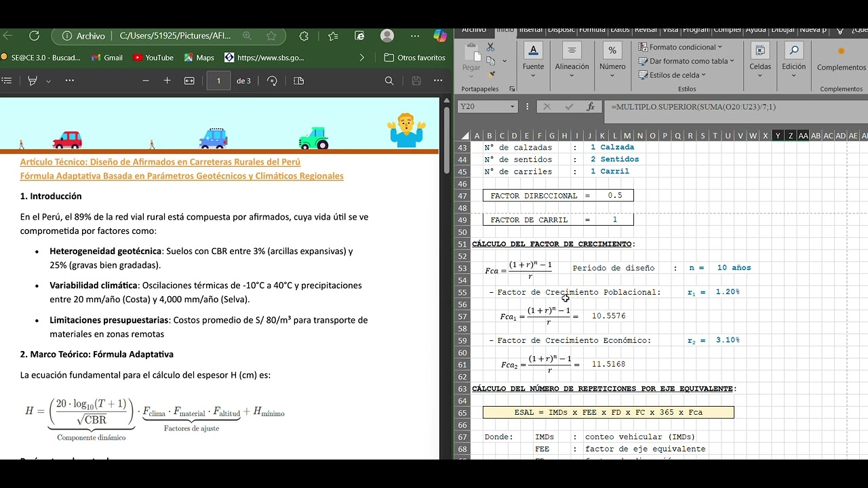The width and height of the screenshot is (868, 488).
Task: Open the Excel Archivo tab
Action: tap(473, 30)
